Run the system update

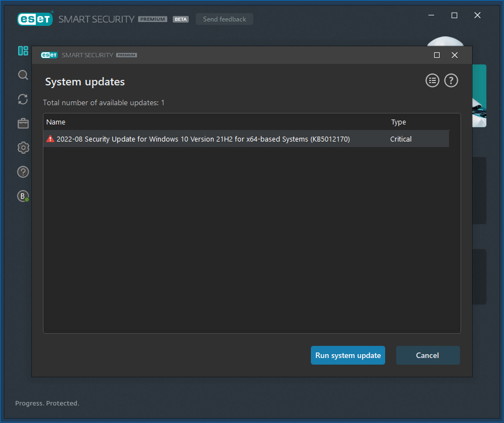pos(348,355)
